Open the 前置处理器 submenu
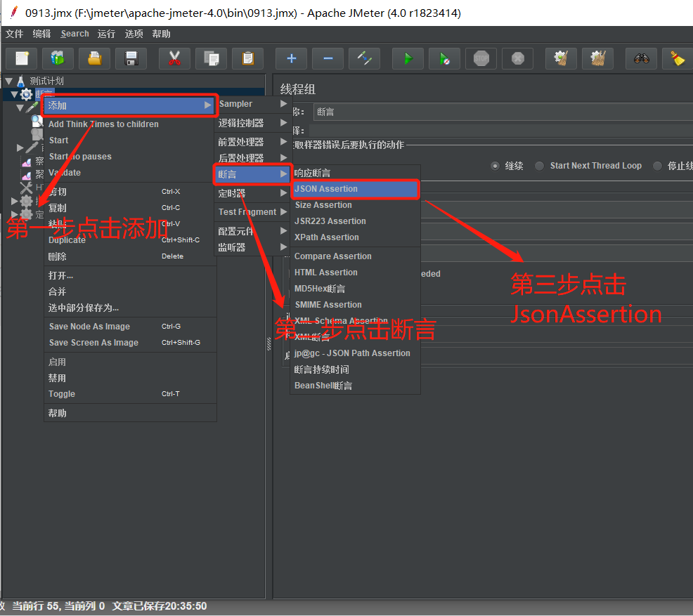This screenshot has width=693, height=616. (252, 142)
